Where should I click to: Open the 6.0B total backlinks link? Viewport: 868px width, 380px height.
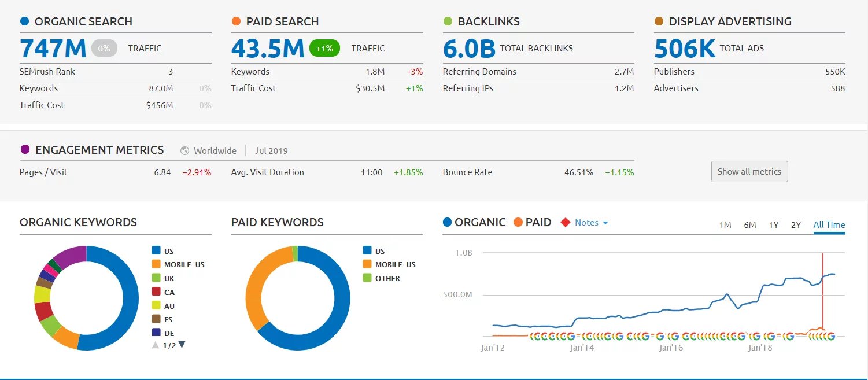pyautogui.click(x=469, y=49)
